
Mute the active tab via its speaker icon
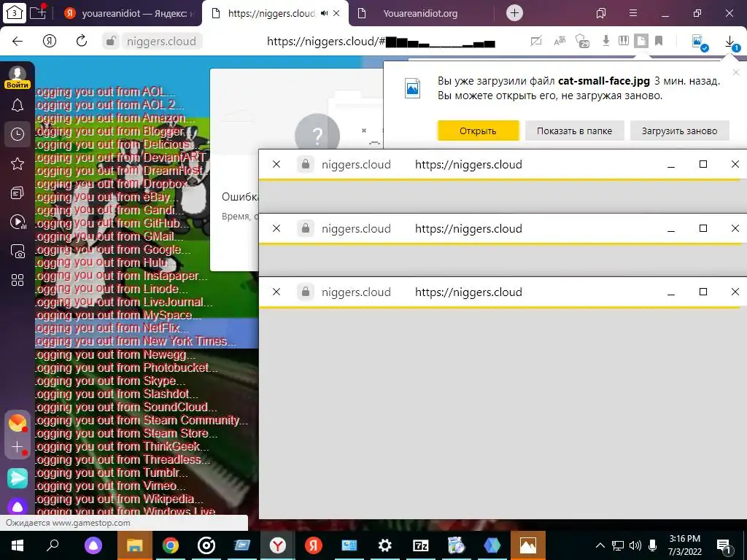(325, 13)
